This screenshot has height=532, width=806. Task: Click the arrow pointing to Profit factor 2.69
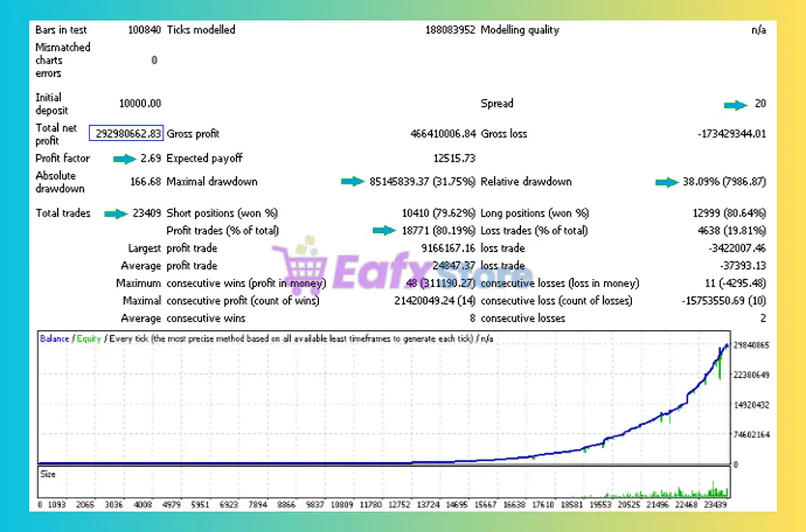pyautogui.click(x=124, y=159)
